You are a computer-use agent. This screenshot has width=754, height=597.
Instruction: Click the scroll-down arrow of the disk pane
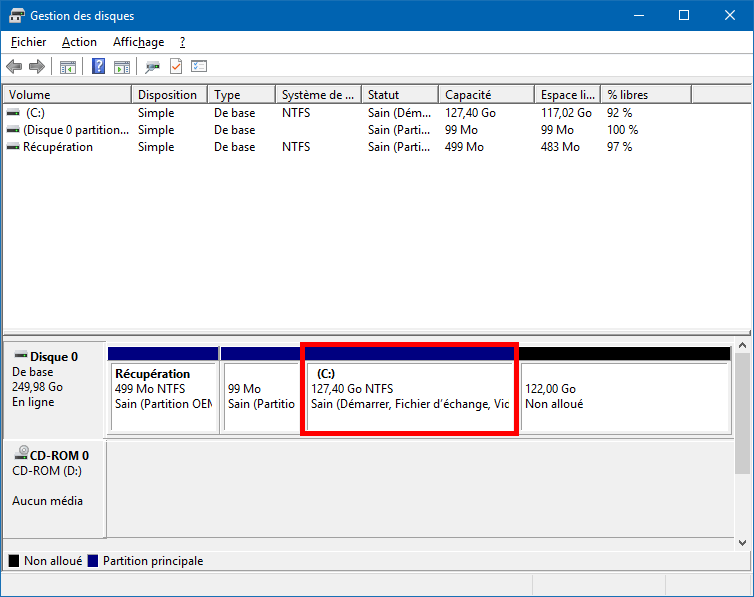742,543
